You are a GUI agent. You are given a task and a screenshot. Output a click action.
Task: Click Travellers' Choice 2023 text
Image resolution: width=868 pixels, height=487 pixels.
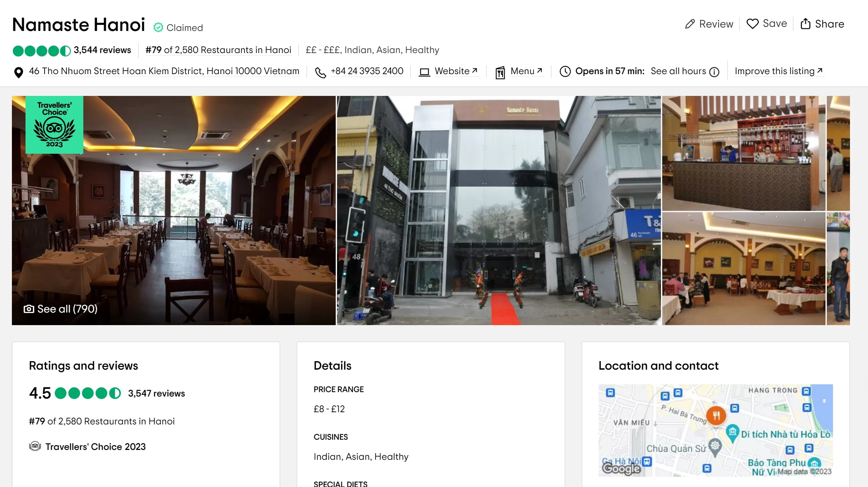[x=95, y=447]
